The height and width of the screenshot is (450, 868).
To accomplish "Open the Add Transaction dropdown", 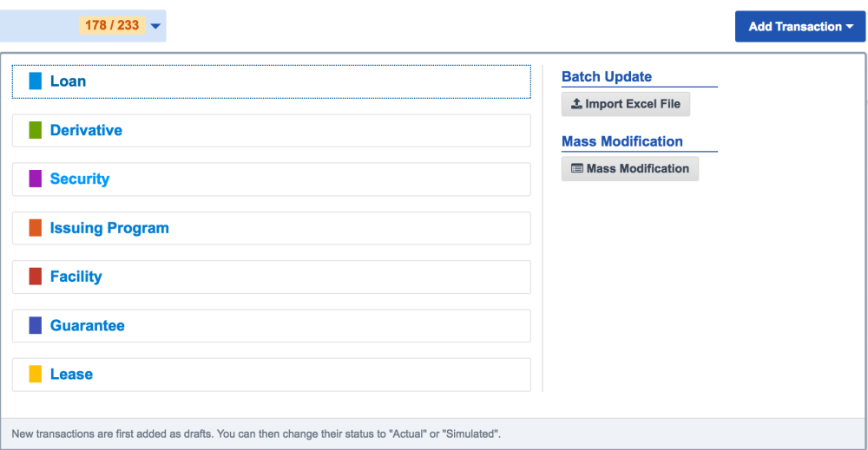I will pyautogui.click(x=800, y=27).
